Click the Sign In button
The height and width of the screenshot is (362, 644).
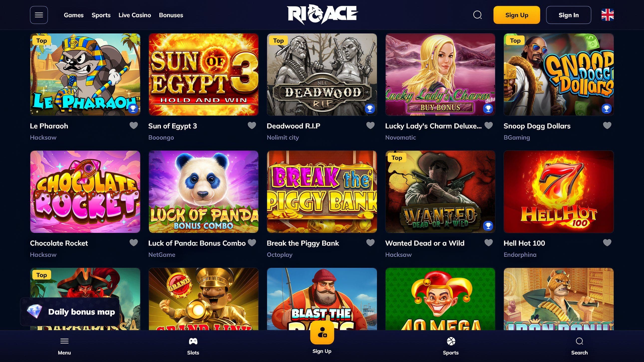pyautogui.click(x=569, y=15)
